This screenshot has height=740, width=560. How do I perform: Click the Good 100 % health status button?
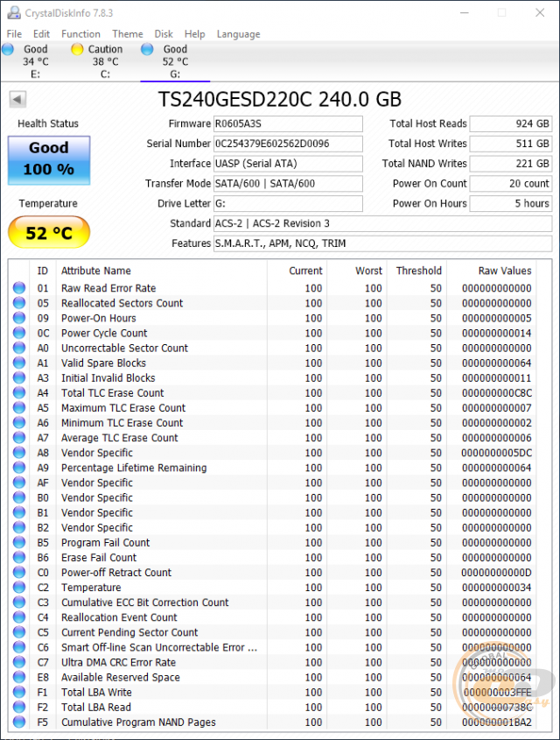point(49,160)
